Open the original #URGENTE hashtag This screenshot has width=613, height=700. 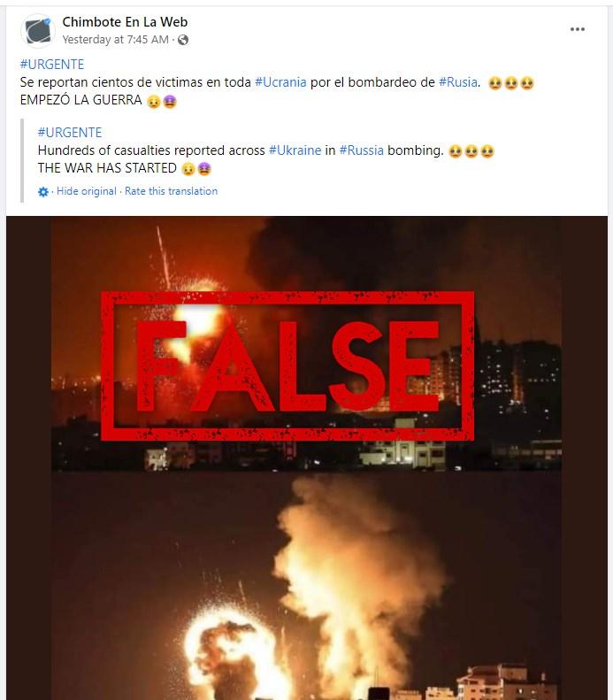[x=52, y=65]
